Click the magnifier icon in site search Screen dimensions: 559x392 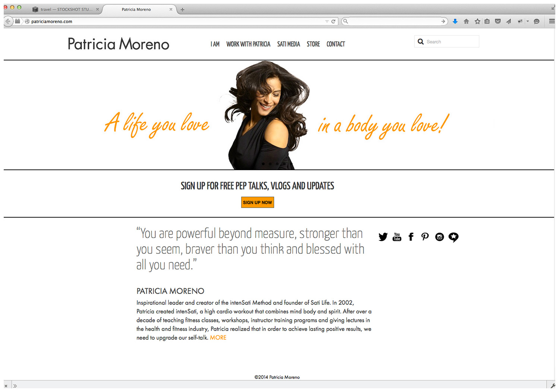(x=420, y=42)
